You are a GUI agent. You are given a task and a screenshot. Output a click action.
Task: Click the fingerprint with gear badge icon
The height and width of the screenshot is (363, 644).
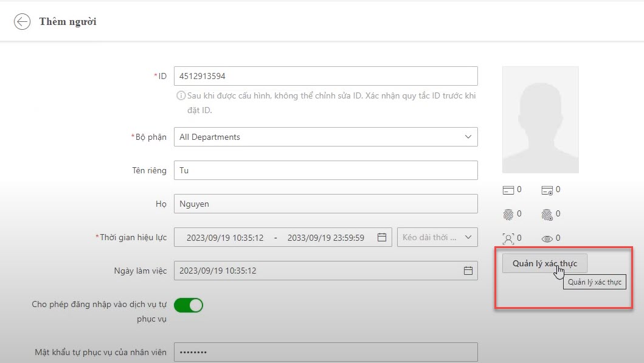[x=547, y=214]
